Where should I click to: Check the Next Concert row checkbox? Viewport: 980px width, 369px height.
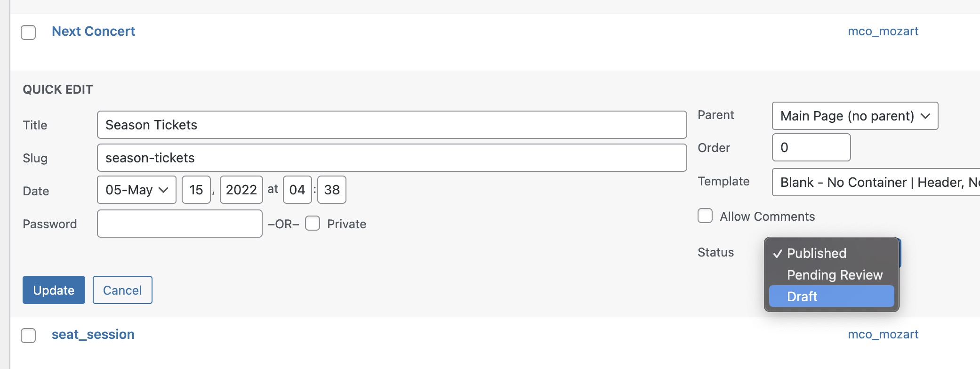(28, 32)
